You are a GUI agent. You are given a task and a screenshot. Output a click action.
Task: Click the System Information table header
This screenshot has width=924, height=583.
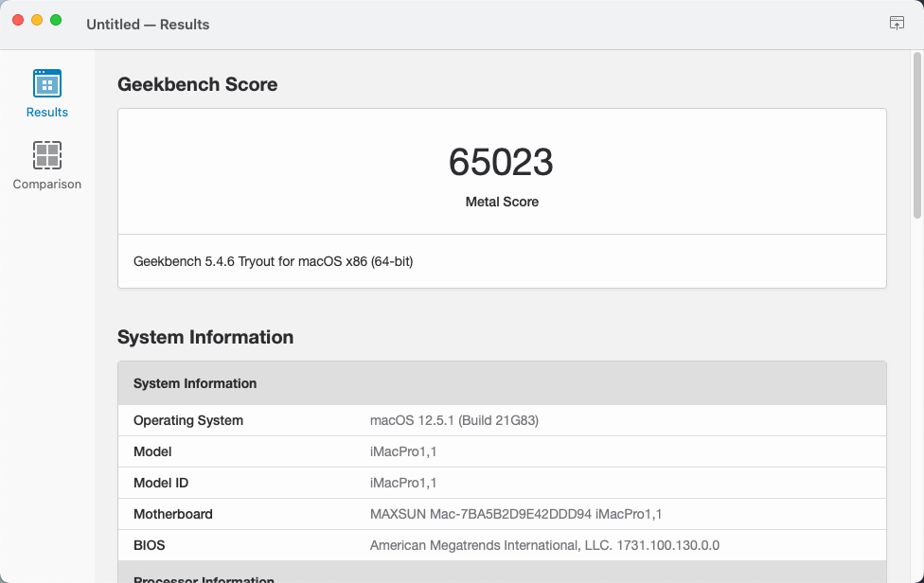pos(502,383)
